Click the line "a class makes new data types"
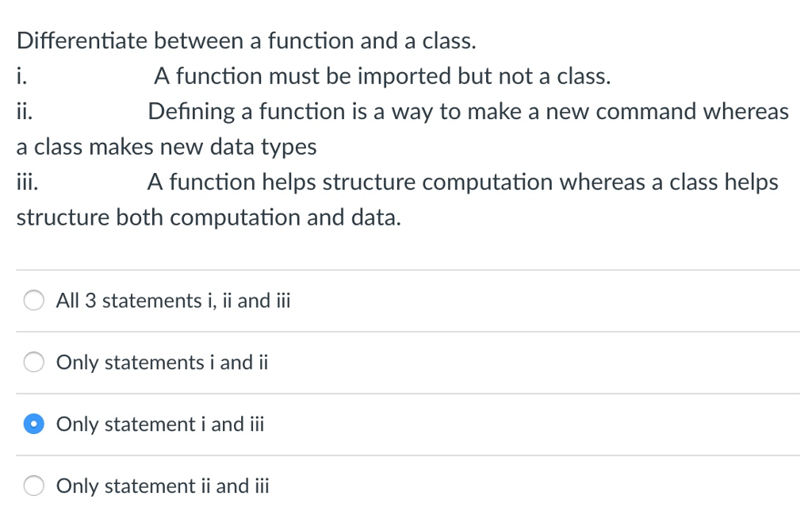This screenshot has height=515, width=812. pos(167,147)
